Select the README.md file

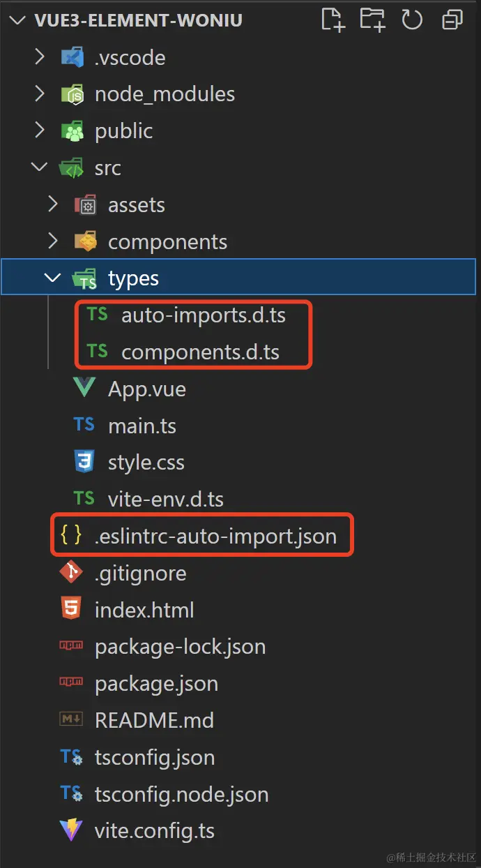tap(155, 720)
